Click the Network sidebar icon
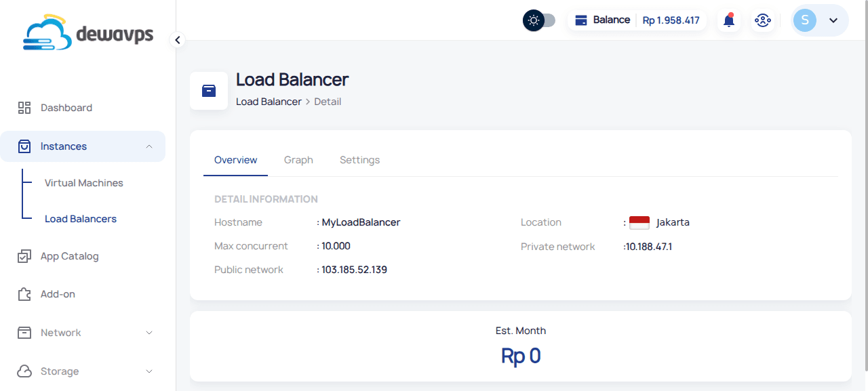The width and height of the screenshot is (868, 391). [x=24, y=332]
